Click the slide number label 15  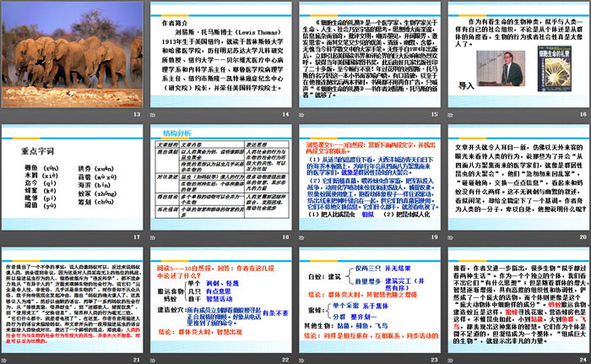[x=435, y=114]
